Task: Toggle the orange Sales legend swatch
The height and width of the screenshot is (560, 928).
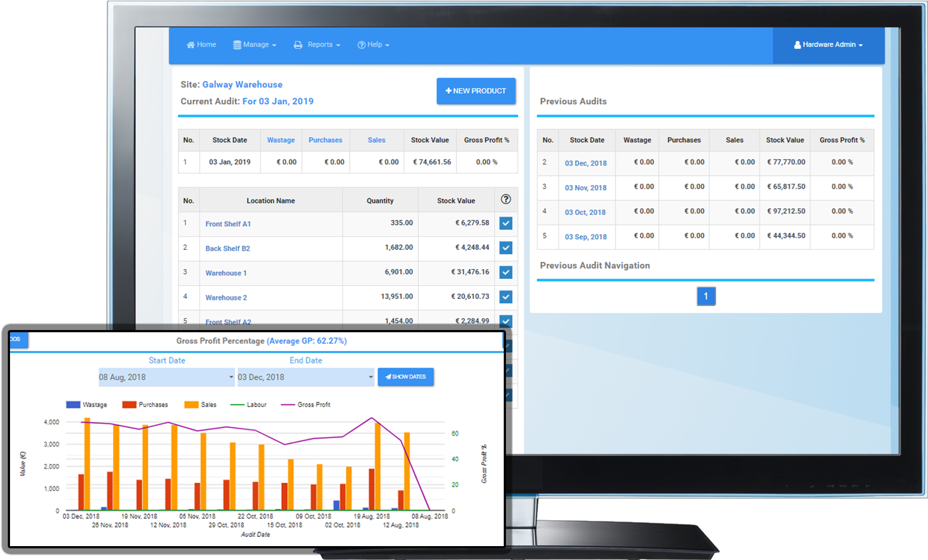Action: click(191, 405)
